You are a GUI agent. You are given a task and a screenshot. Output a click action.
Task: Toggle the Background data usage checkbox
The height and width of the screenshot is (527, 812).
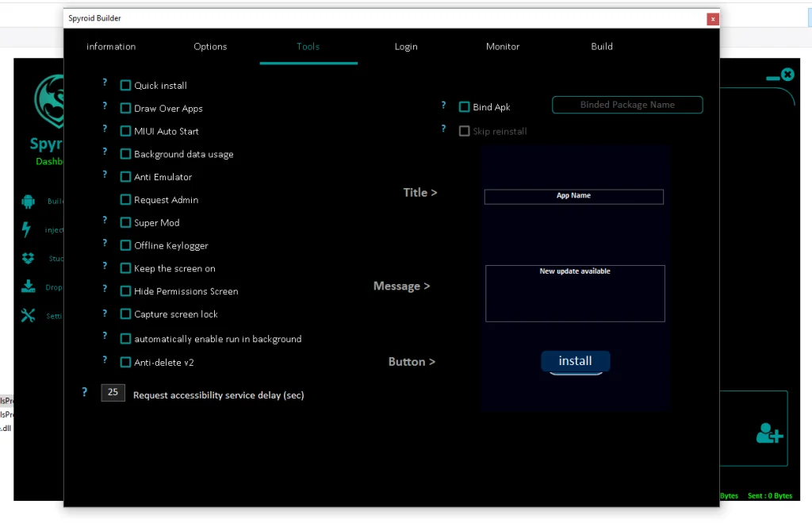click(x=125, y=155)
